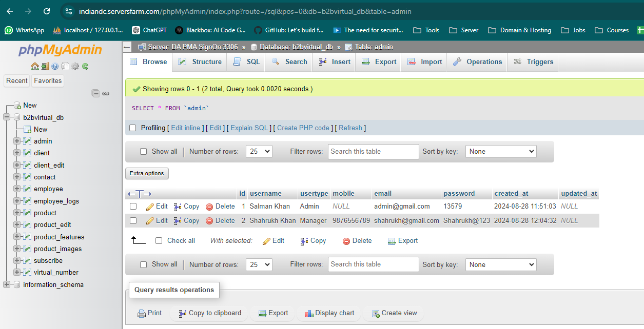The width and height of the screenshot is (644, 329).
Task: Expand the information_schema database node
Action: 7,284
